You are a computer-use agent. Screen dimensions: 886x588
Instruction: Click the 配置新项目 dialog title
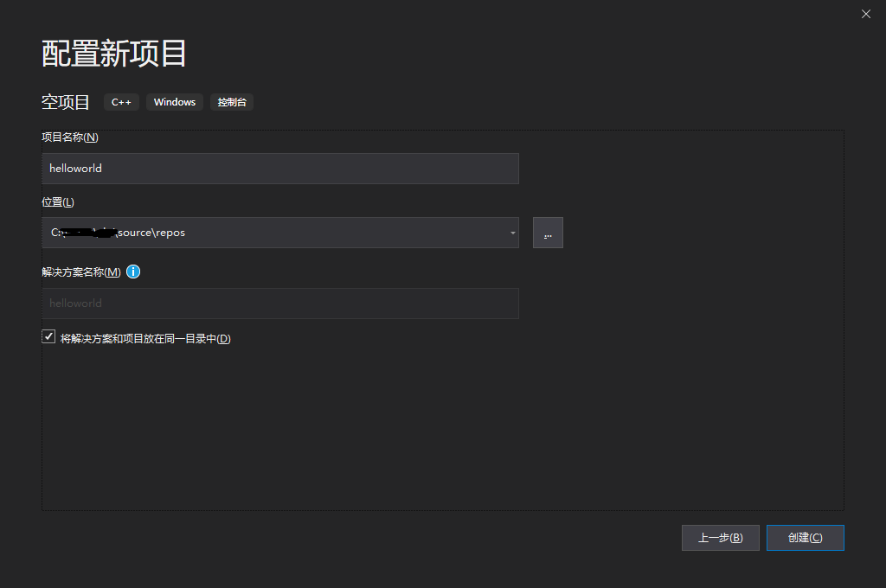click(x=113, y=54)
